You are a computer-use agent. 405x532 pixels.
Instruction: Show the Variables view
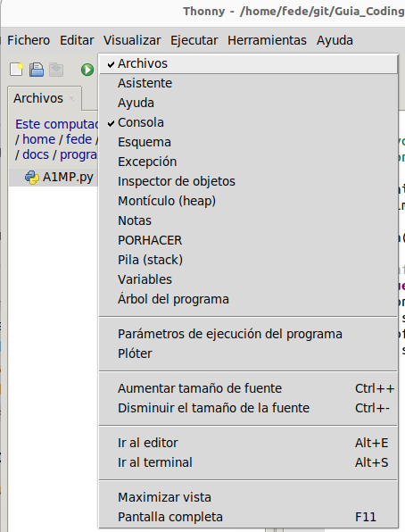coord(248,279)
